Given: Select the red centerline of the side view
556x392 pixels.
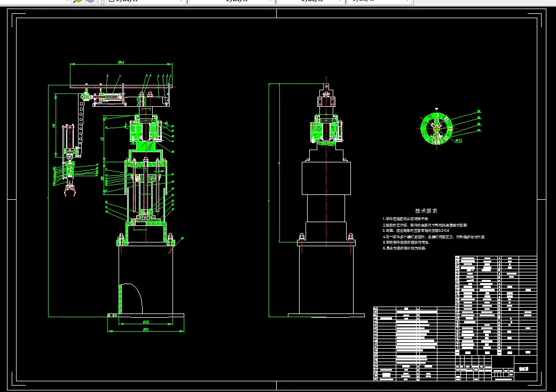Looking at the screenshot, I should click(x=326, y=161).
